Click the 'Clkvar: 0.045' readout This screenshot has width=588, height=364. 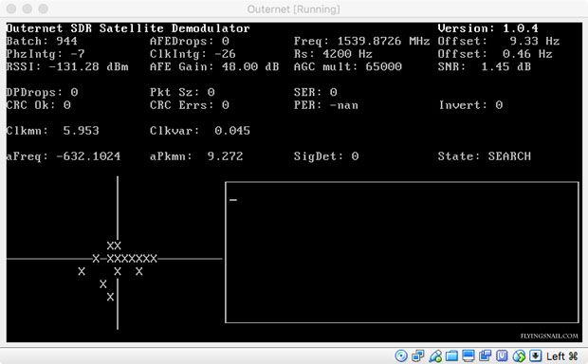(200, 131)
